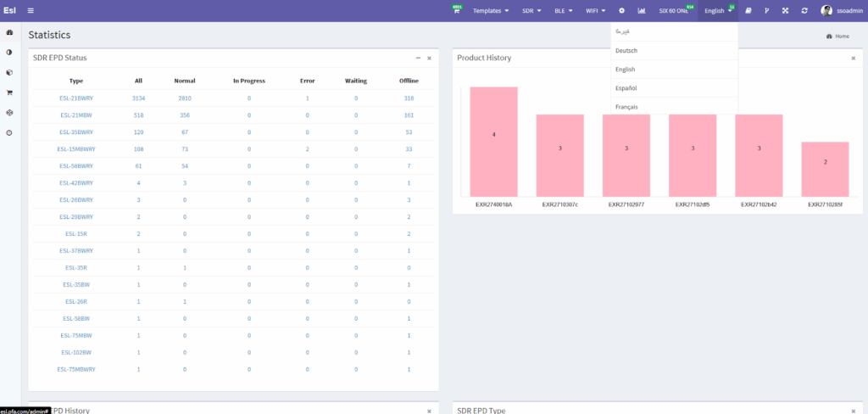Open the ESL-21BWRY type link
Screen dimensions: 868x414
(x=76, y=98)
